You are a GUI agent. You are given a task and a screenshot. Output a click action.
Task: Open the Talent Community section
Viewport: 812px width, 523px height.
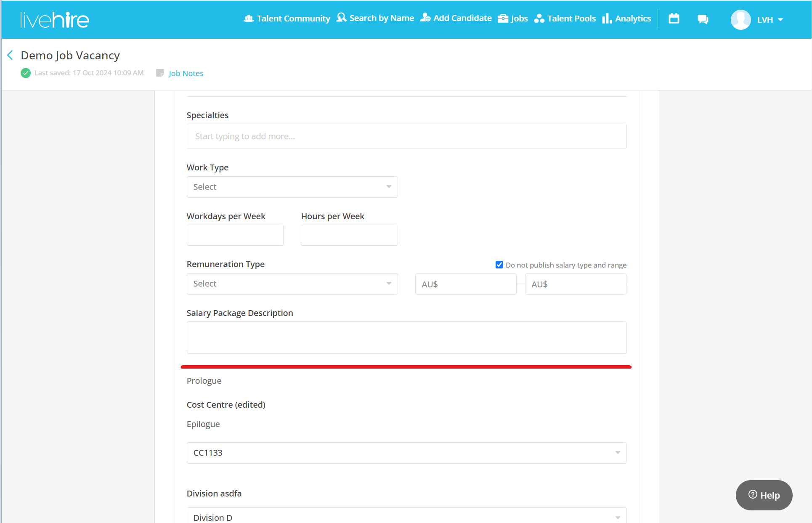point(287,18)
